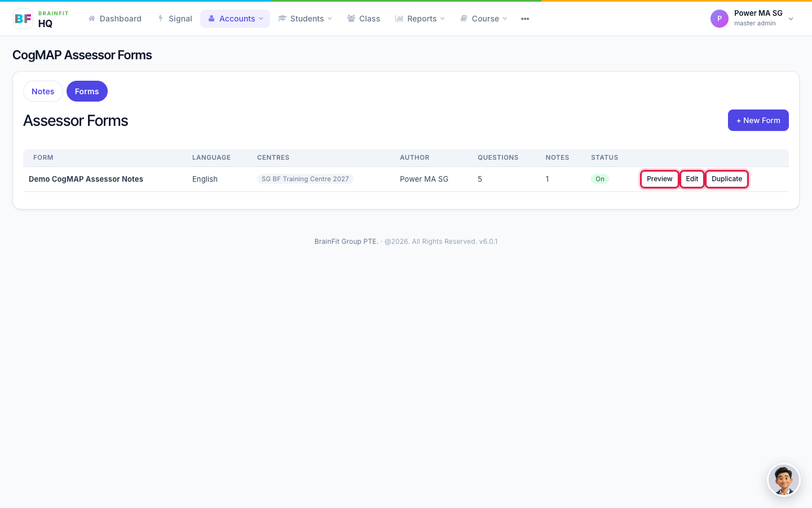Click the form name Demo CogMAP Assessor Notes

click(x=86, y=179)
